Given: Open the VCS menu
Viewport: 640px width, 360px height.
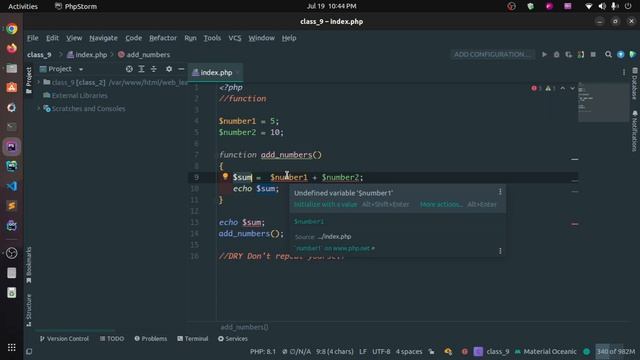Looking at the screenshot, I should click(235, 38).
